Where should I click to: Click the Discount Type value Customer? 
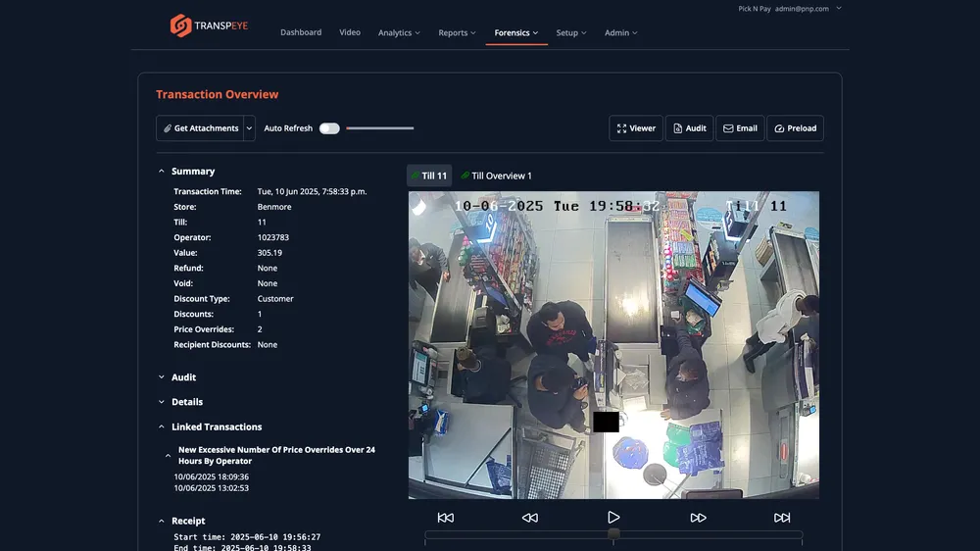point(275,299)
